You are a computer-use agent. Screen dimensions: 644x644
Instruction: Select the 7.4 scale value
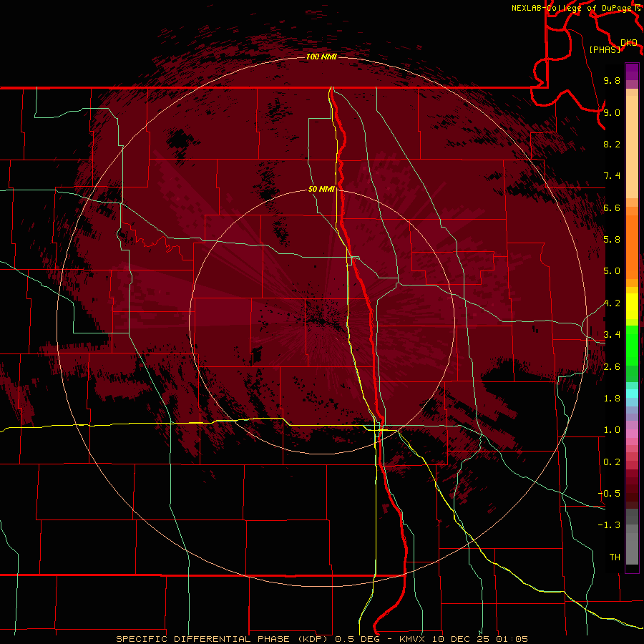(x=612, y=176)
